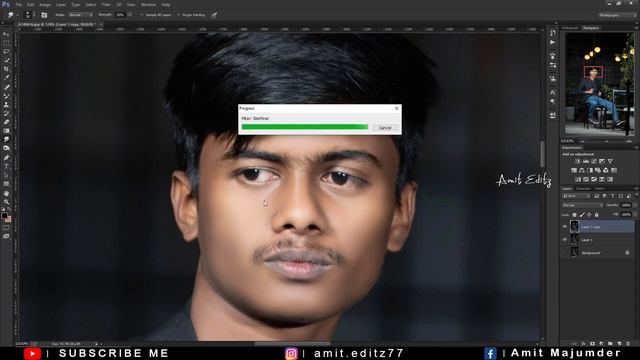Image resolution: width=640 pixels, height=360 pixels.
Task: Open the brush preset picker
Action: click(29, 15)
